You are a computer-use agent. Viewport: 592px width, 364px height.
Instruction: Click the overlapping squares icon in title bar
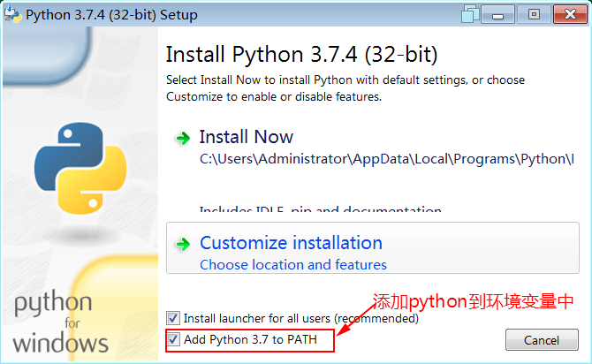coord(470,15)
